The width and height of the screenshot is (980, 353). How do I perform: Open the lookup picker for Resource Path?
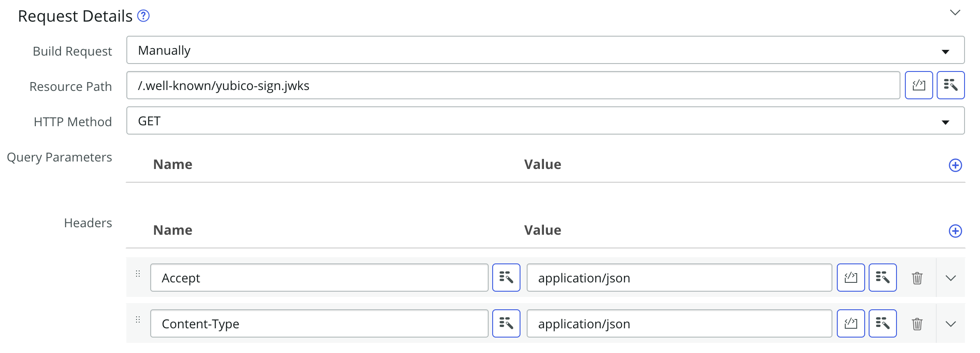950,85
